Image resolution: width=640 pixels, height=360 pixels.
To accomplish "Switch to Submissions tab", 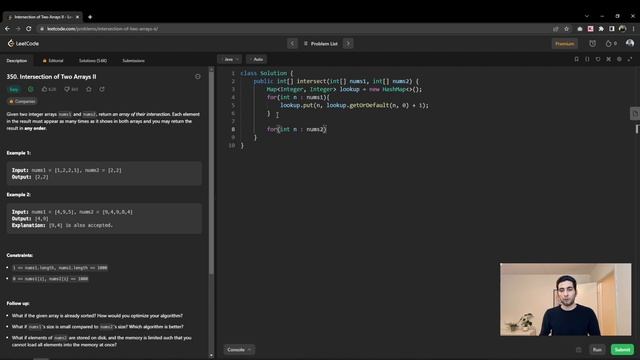I will 133,60.
